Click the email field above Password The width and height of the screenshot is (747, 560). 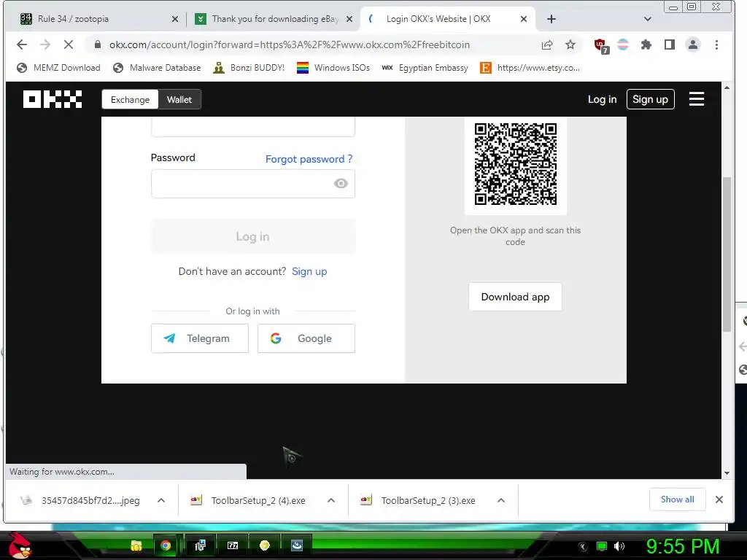[253, 127]
